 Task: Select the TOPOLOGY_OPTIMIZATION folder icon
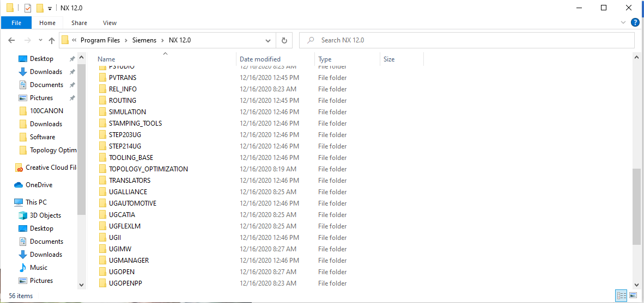[102, 169]
